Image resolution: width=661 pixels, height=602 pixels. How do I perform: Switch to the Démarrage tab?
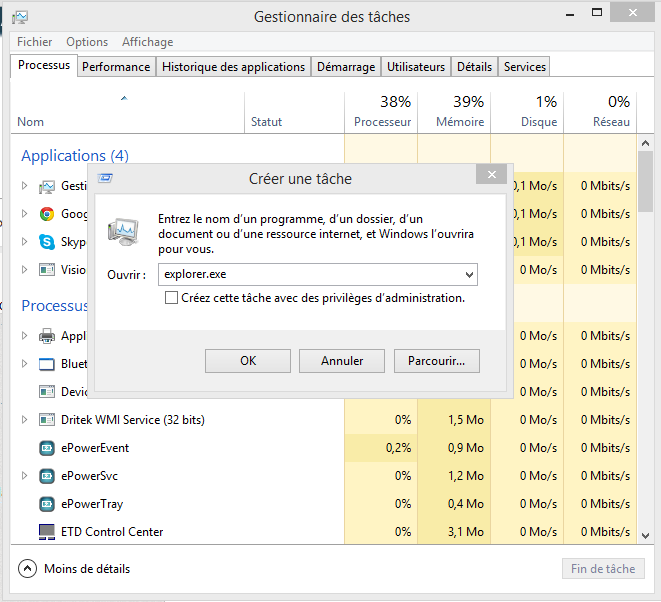[x=346, y=67]
